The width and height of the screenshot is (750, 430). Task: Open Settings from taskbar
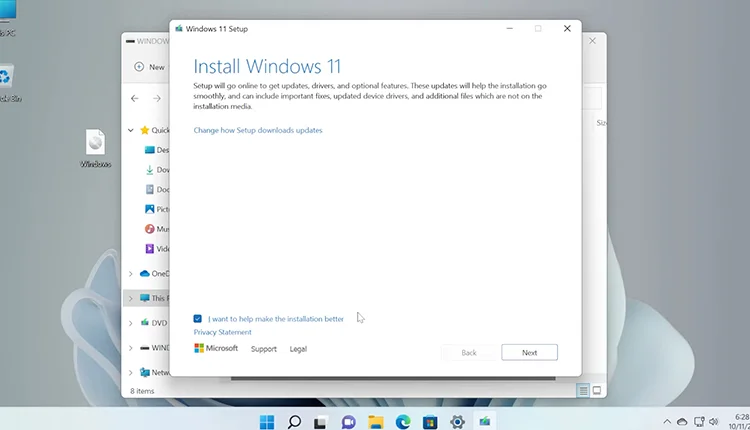pos(457,422)
